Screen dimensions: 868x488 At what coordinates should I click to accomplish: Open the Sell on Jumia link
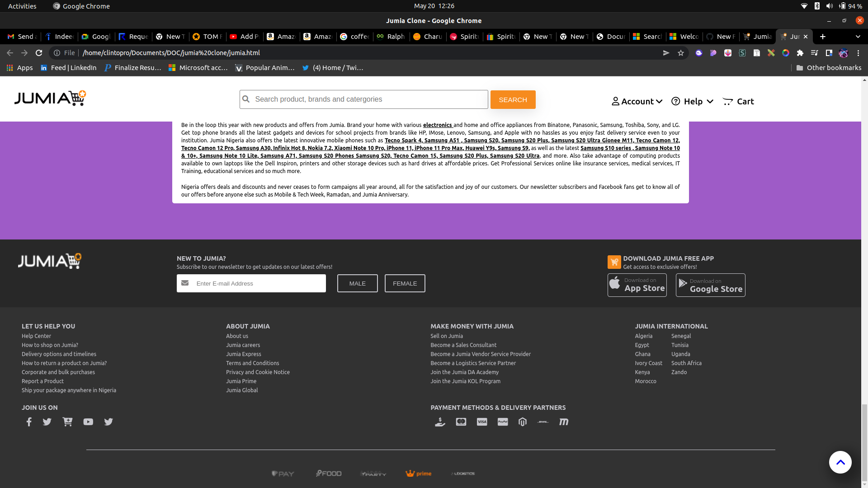(446, 336)
